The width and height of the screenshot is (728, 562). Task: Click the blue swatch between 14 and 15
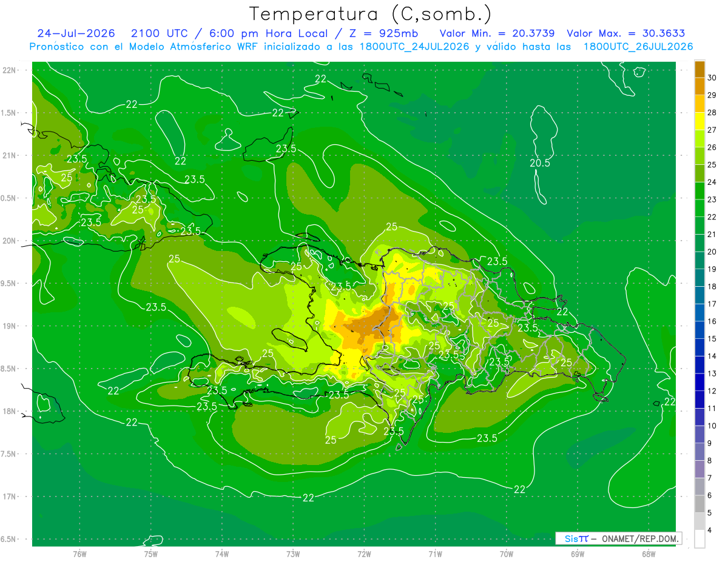pos(699,348)
